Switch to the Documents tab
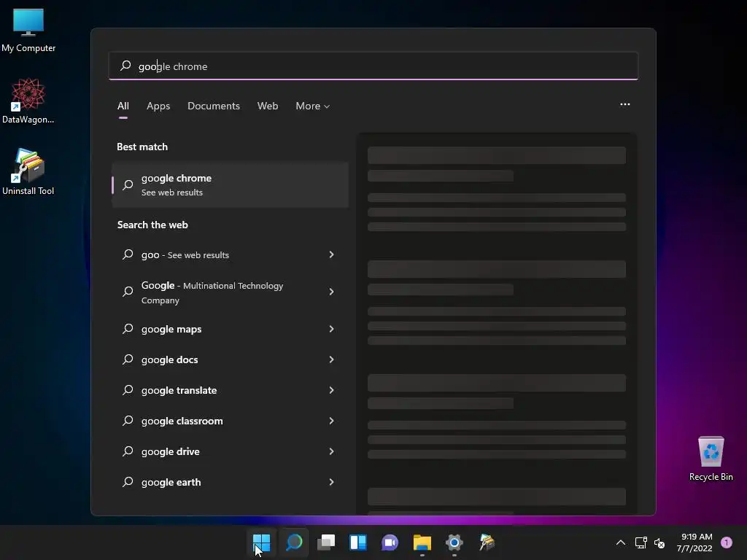Screen dimensions: 747x560 click(x=214, y=106)
